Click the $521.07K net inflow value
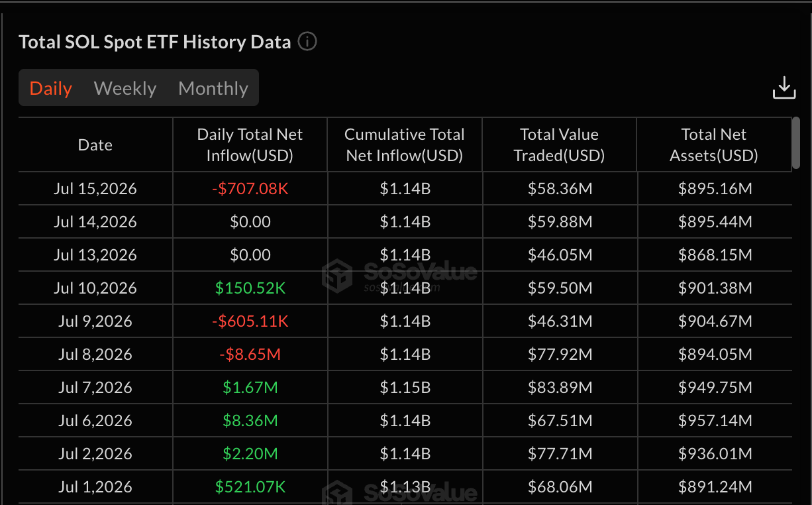 (250, 487)
